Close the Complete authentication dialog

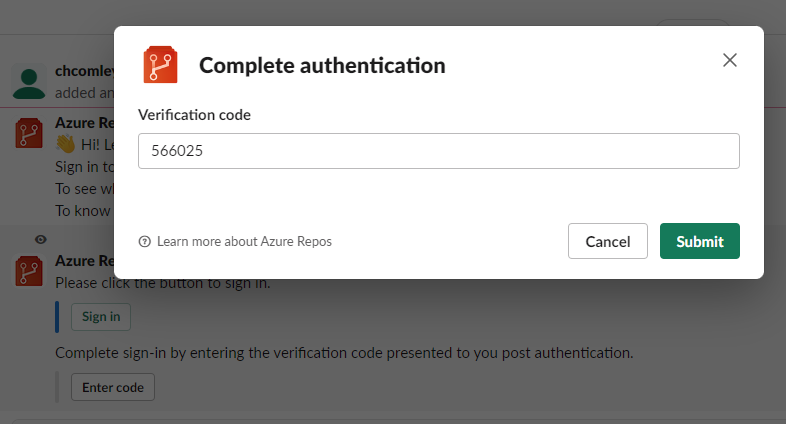(730, 60)
